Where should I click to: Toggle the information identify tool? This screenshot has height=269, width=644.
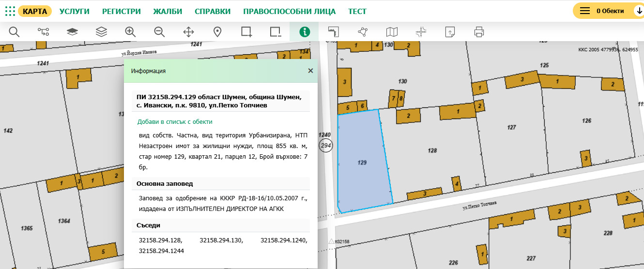coord(304,32)
